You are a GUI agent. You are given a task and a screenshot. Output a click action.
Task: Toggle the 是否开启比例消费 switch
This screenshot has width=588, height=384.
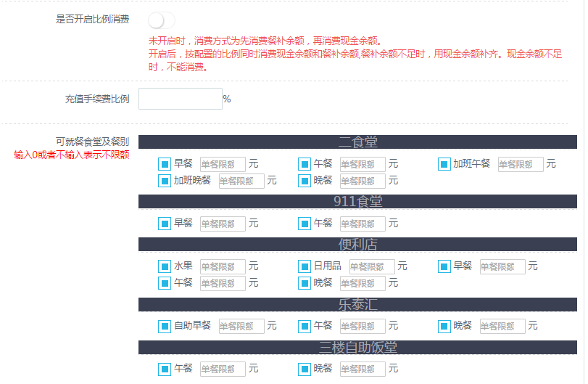[161, 20]
